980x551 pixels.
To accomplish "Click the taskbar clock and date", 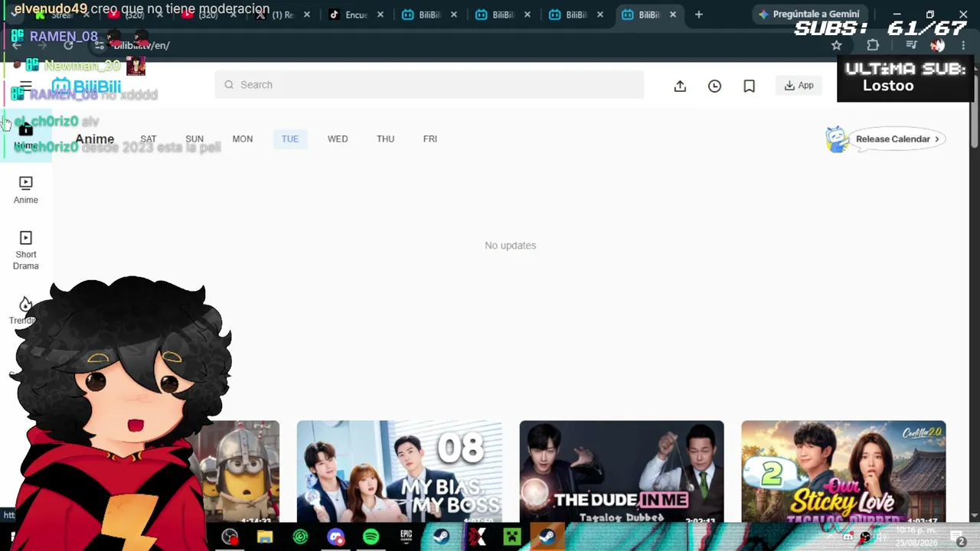I will coord(917,537).
